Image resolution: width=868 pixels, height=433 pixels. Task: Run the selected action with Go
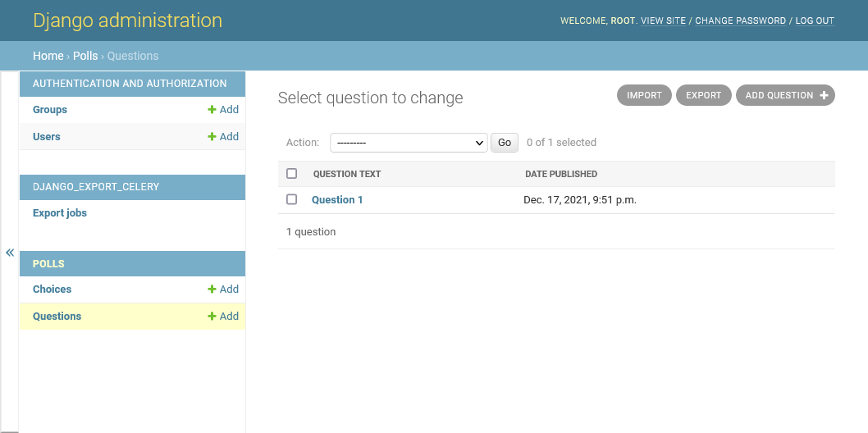click(505, 143)
